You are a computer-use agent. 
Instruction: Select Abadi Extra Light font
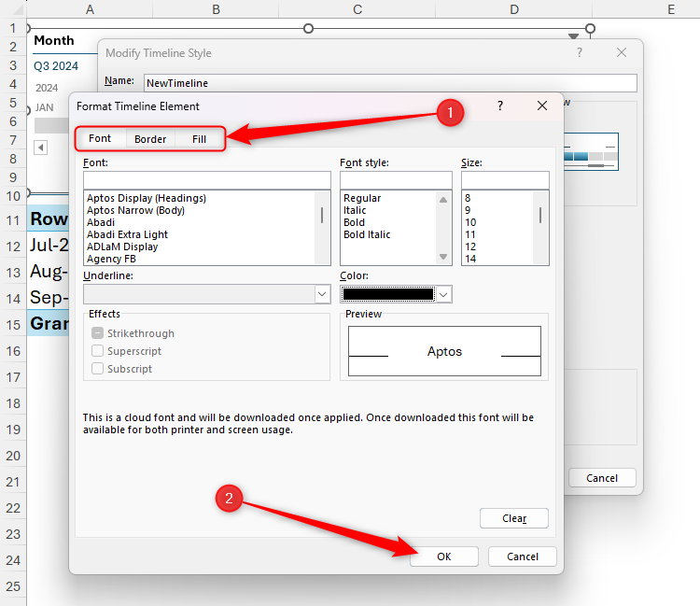click(x=127, y=234)
